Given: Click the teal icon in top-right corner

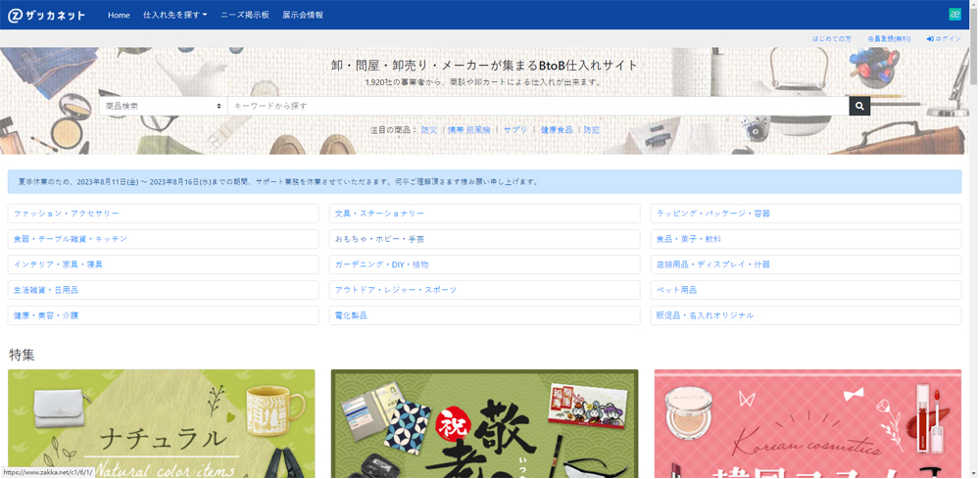Looking at the screenshot, I should (x=955, y=15).
